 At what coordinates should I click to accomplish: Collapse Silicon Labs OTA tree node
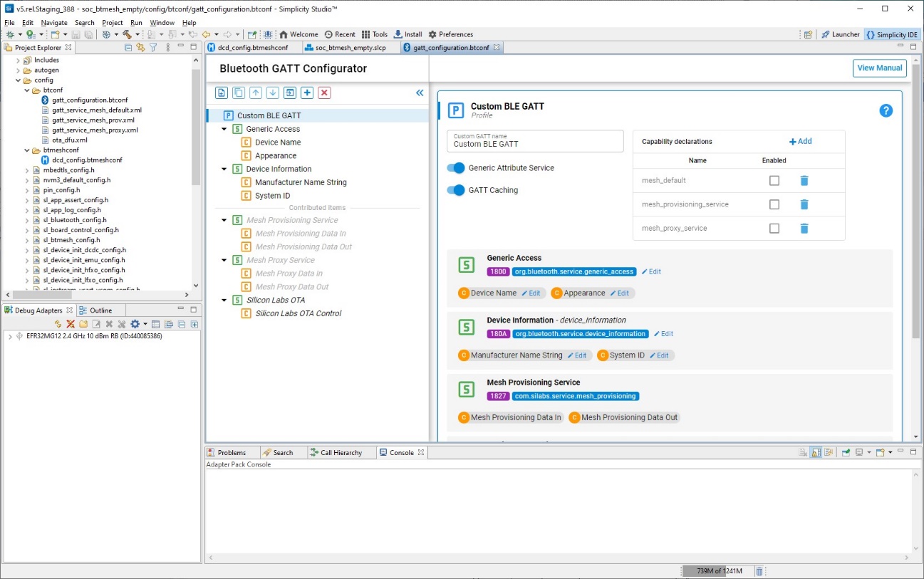pos(224,300)
